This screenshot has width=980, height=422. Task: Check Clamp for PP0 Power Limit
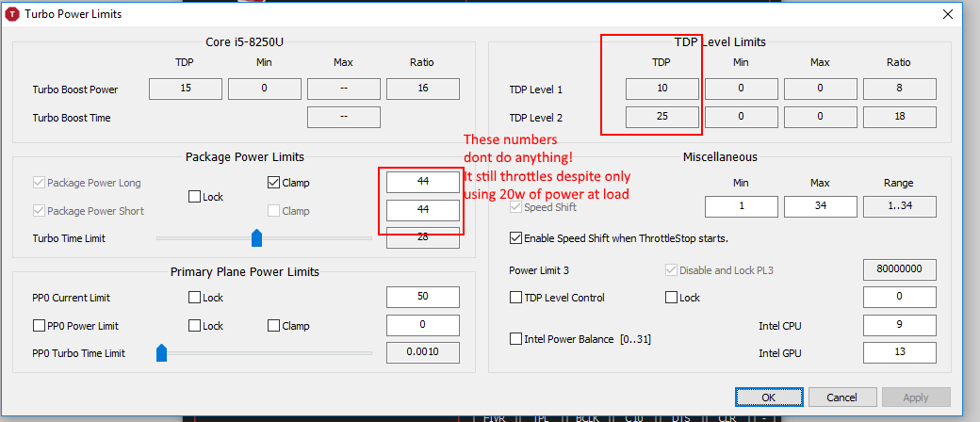[273, 326]
